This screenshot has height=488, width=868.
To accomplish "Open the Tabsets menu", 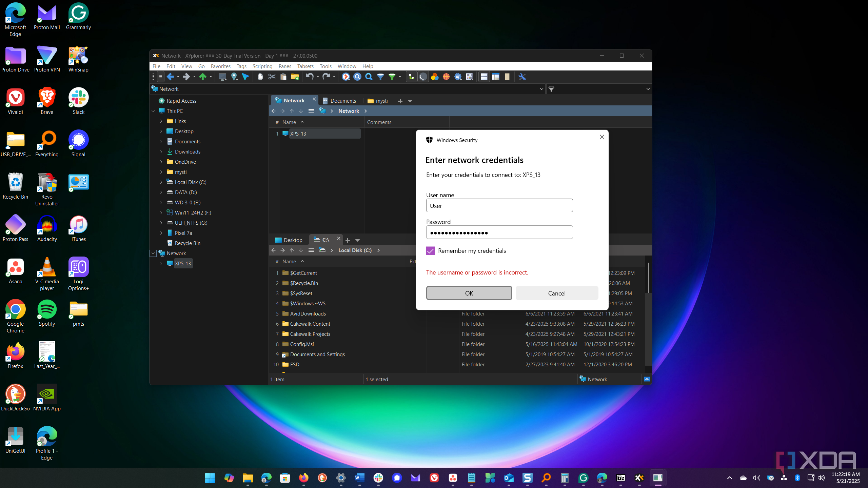I will tap(305, 66).
